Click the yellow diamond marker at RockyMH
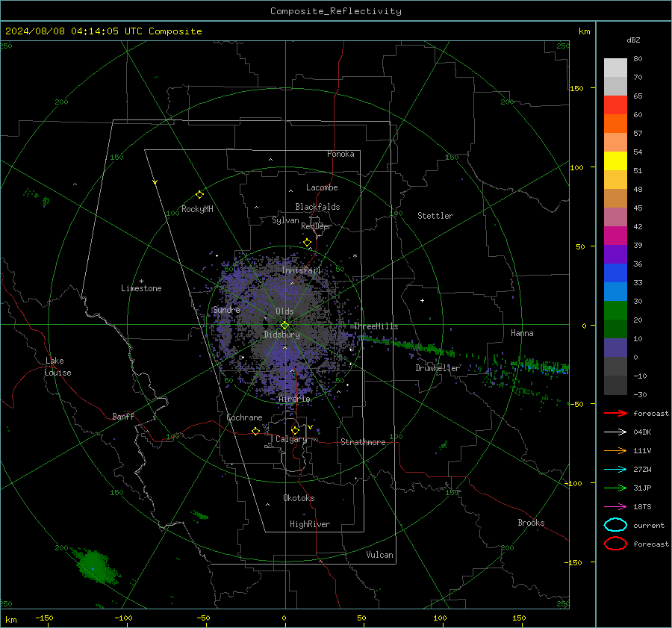 tap(199, 195)
